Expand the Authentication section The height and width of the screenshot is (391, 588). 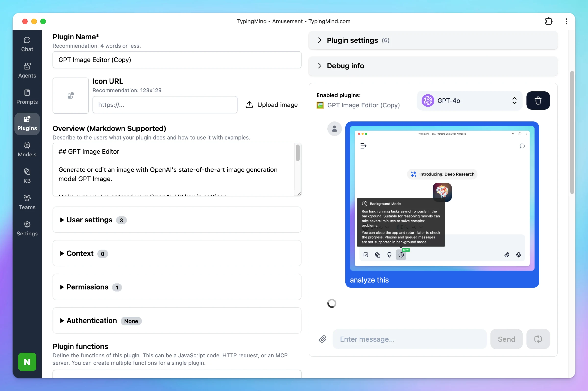pos(177,321)
